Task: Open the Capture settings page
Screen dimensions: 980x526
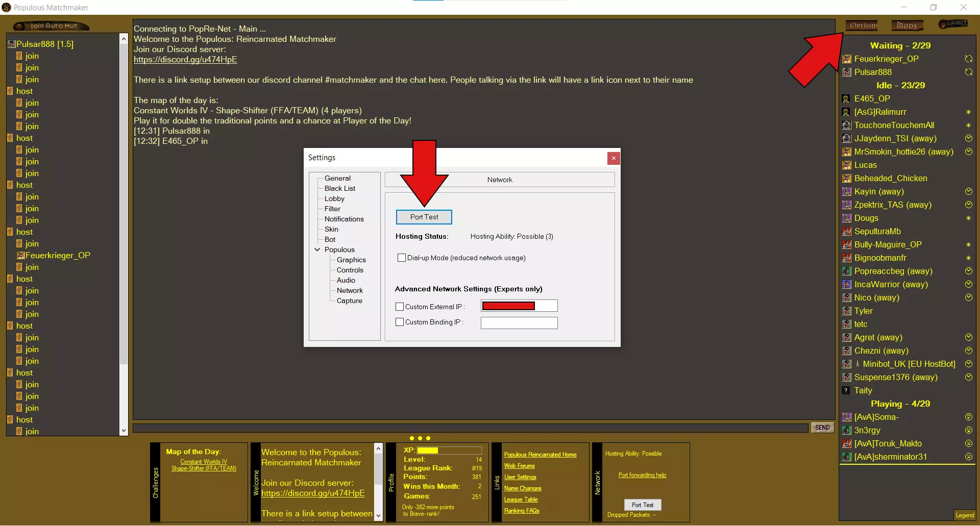Action: pos(350,301)
